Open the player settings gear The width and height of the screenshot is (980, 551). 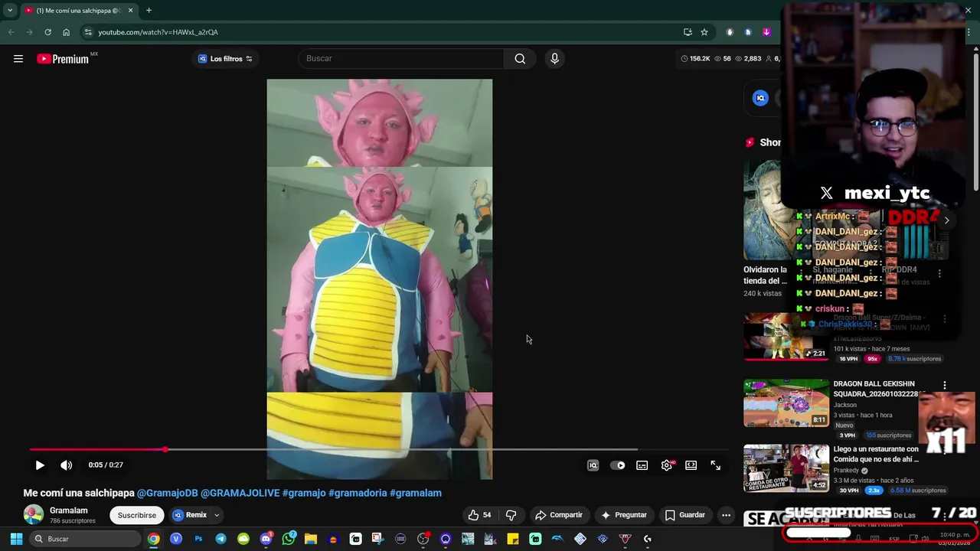coord(668,465)
